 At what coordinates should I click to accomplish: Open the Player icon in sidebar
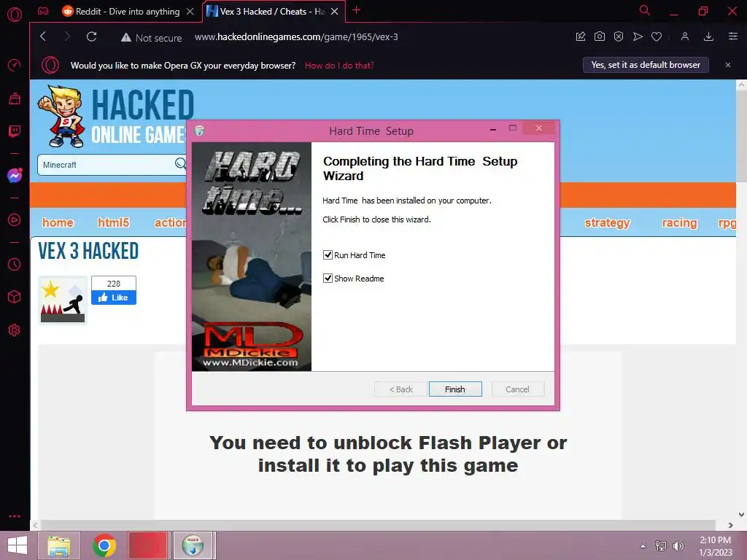[15, 220]
